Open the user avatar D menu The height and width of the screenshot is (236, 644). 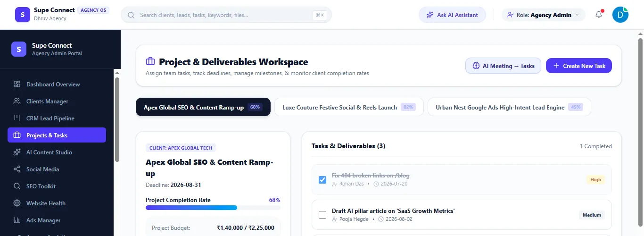tap(620, 15)
